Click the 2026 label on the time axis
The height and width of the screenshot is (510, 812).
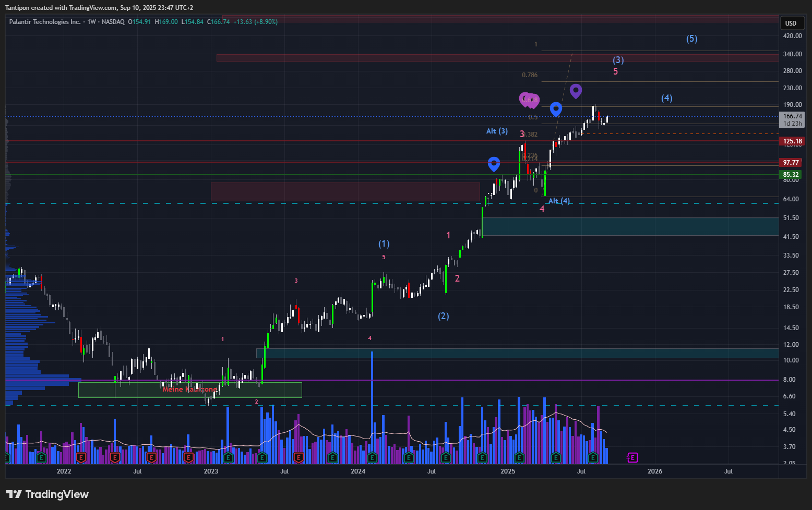click(x=654, y=471)
